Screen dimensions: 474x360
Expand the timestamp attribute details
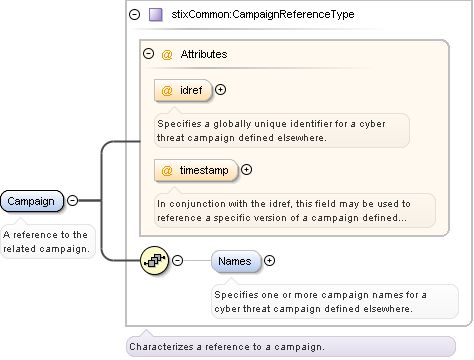click(x=246, y=170)
